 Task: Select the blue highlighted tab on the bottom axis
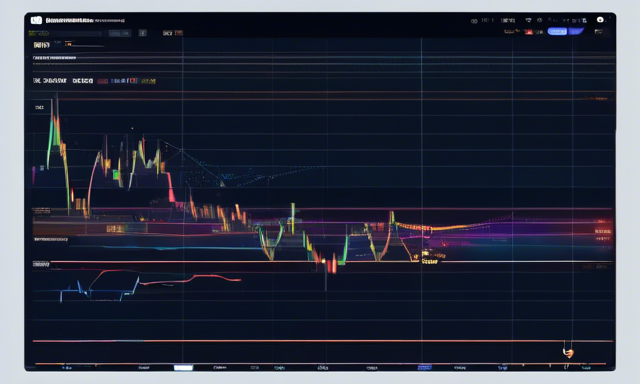point(424,368)
